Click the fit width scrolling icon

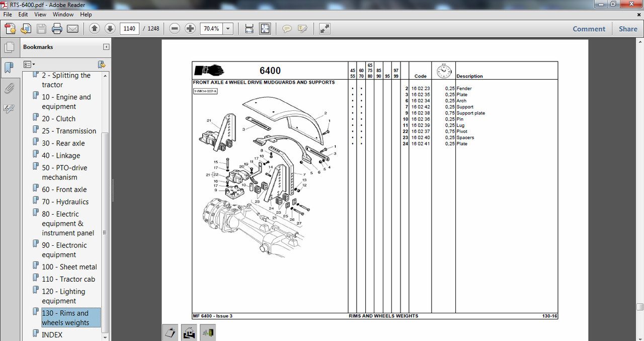[x=249, y=29]
